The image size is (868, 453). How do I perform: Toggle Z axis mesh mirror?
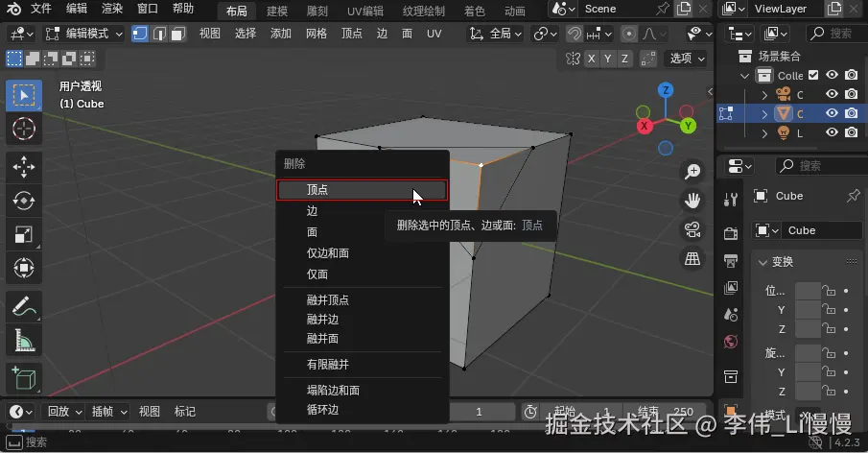coord(624,59)
